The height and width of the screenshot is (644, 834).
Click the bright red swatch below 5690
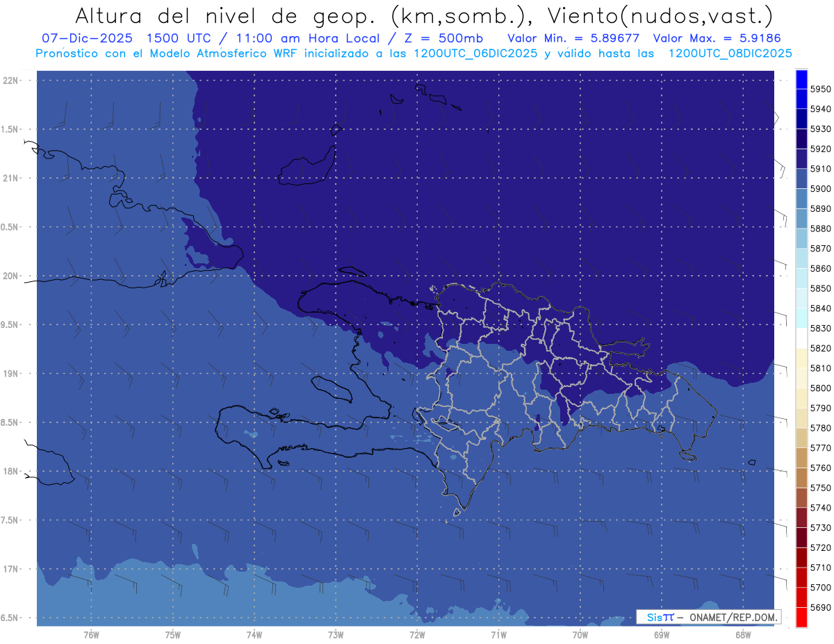tap(801, 617)
